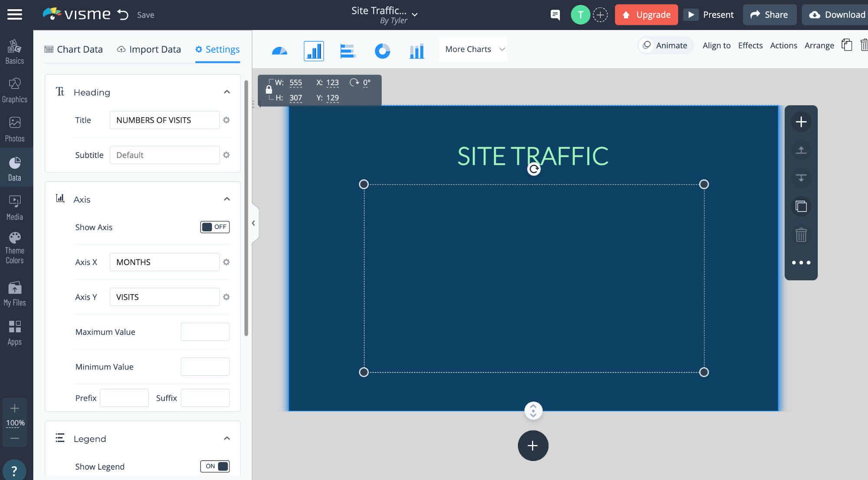
Task: Open the Photos sidebar panel
Action: (x=15, y=129)
